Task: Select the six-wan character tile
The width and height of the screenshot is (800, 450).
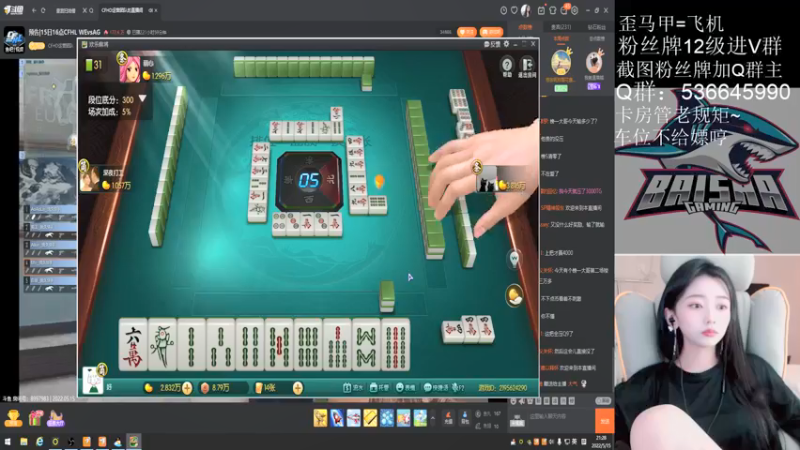Action: pos(133,344)
